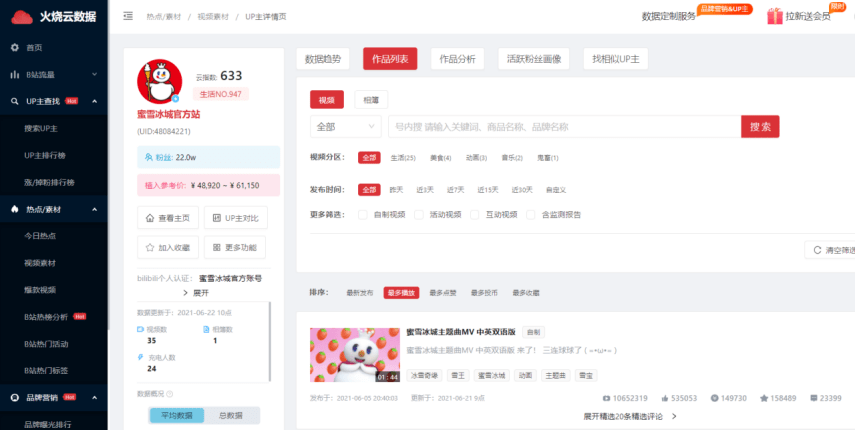Click the info icon beside 数据概况
The width and height of the screenshot is (855, 430).
pos(169,394)
